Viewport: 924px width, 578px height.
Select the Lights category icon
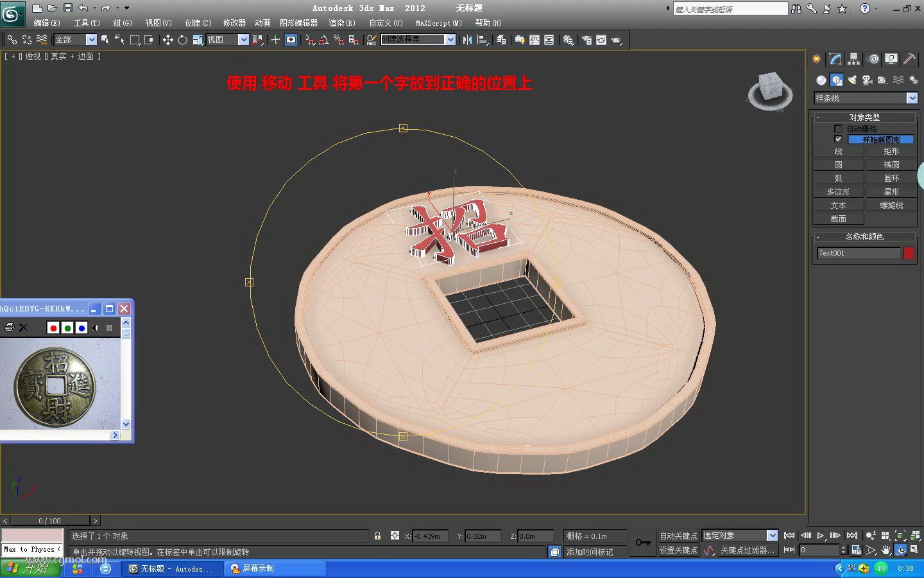tap(851, 80)
